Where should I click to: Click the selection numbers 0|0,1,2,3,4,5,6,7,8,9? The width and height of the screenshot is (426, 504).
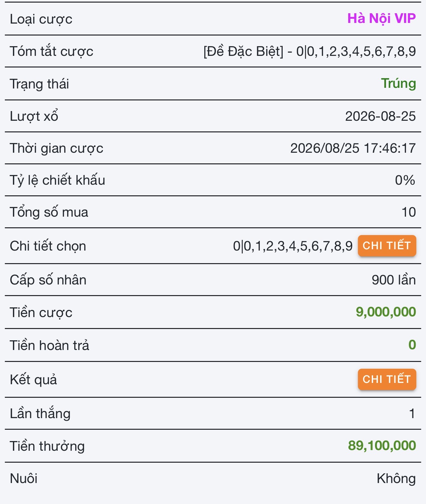tap(293, 246)
